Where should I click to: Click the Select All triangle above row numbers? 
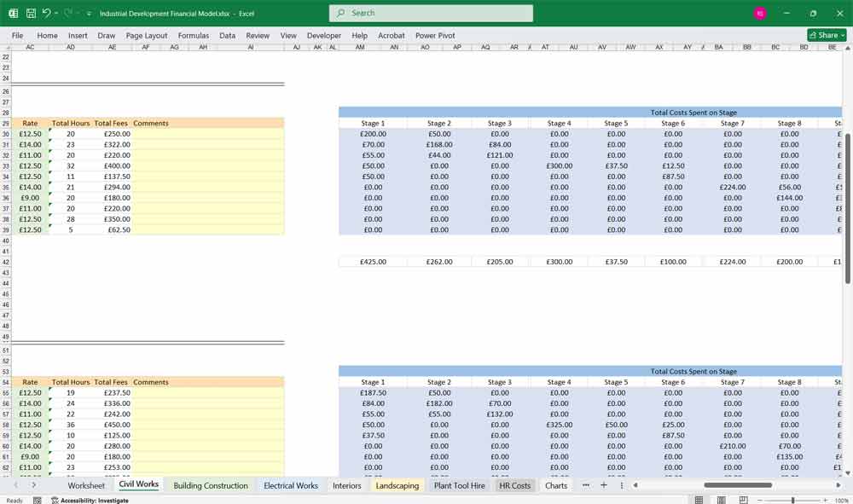coord(7,47)
